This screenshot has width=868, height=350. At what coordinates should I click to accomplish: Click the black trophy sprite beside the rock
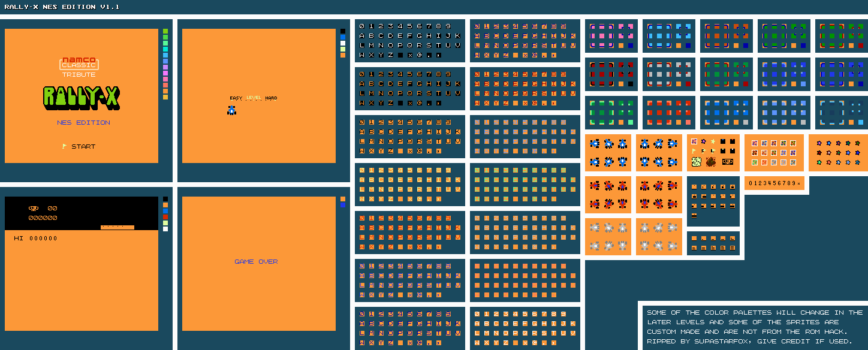tap(728, 162)
